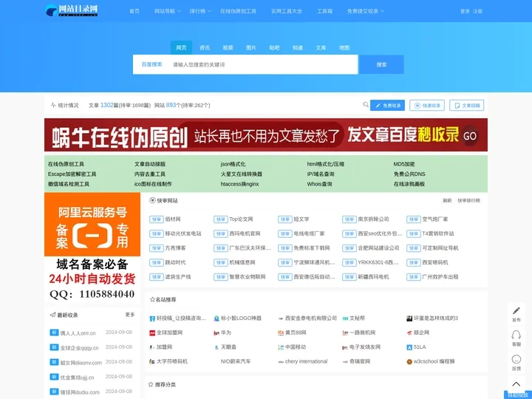Click the 坏蛋是怎样炼成的3 favicon
This screenshot has height=399, width=532.
point(409,318)
